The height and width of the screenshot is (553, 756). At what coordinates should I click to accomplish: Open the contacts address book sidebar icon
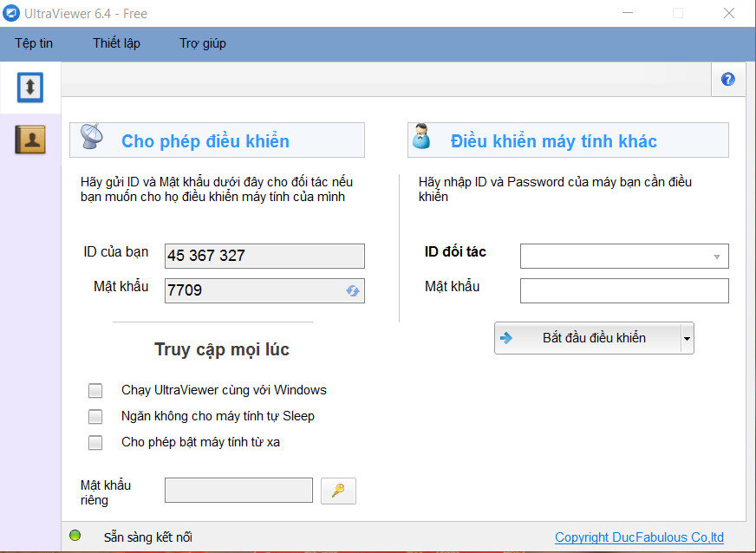click(30, 140)
